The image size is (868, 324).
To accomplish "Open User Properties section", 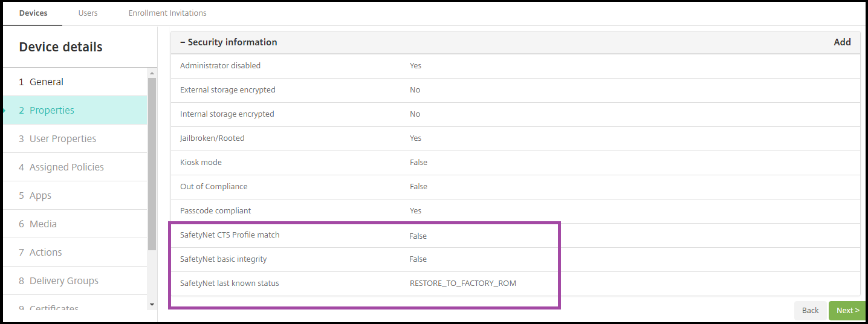I will 63,139.
